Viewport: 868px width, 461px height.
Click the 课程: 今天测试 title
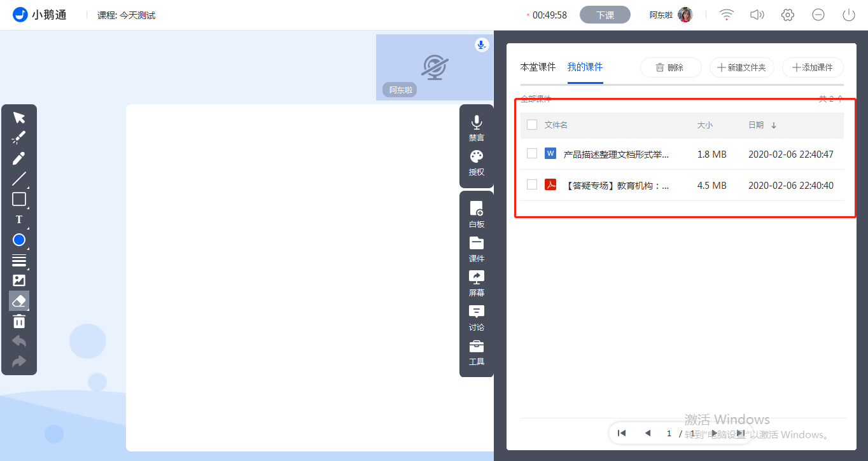tap(127, 15)
